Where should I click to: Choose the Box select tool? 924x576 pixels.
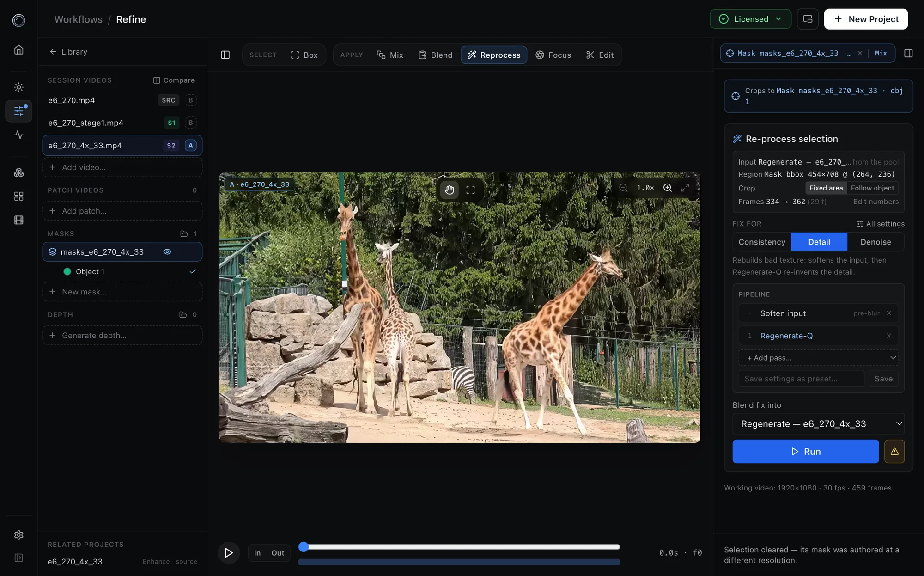pyautogui.click(x=304, y=55)
